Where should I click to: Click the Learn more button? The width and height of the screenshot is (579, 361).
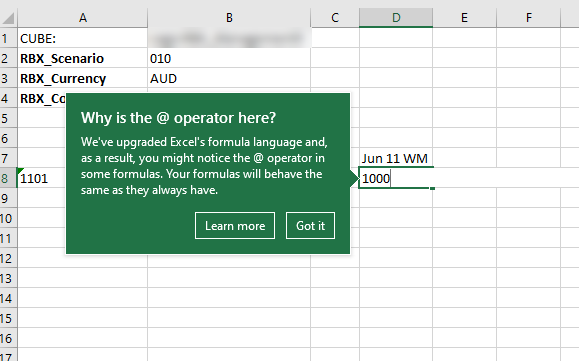pyautogui.click(x=235, y=226)
